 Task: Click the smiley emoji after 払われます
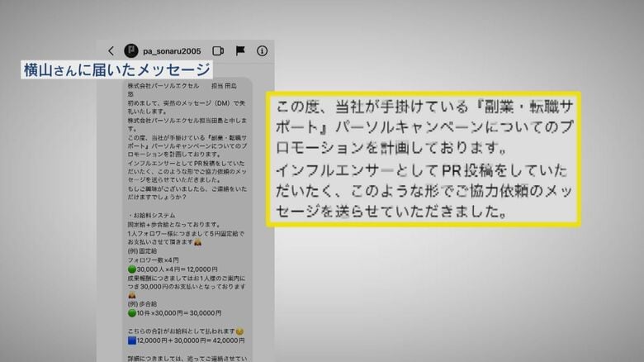240,330
